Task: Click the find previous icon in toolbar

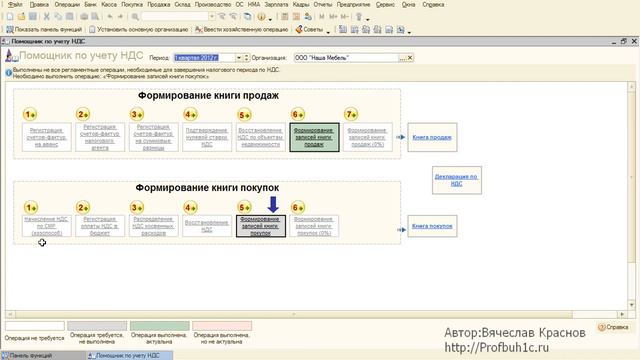Action: (233, 17)
